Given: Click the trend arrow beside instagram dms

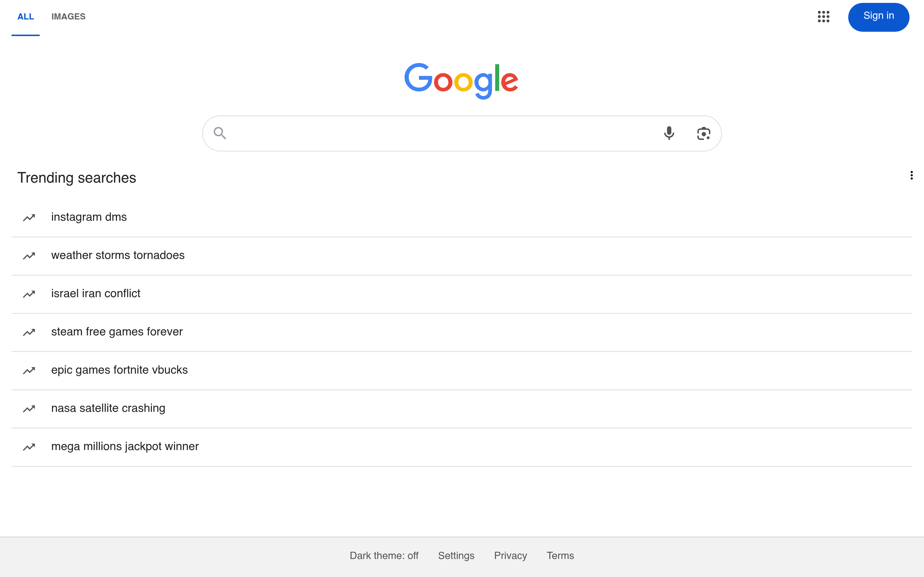Looking at the screenshot, I should [29, 217].
